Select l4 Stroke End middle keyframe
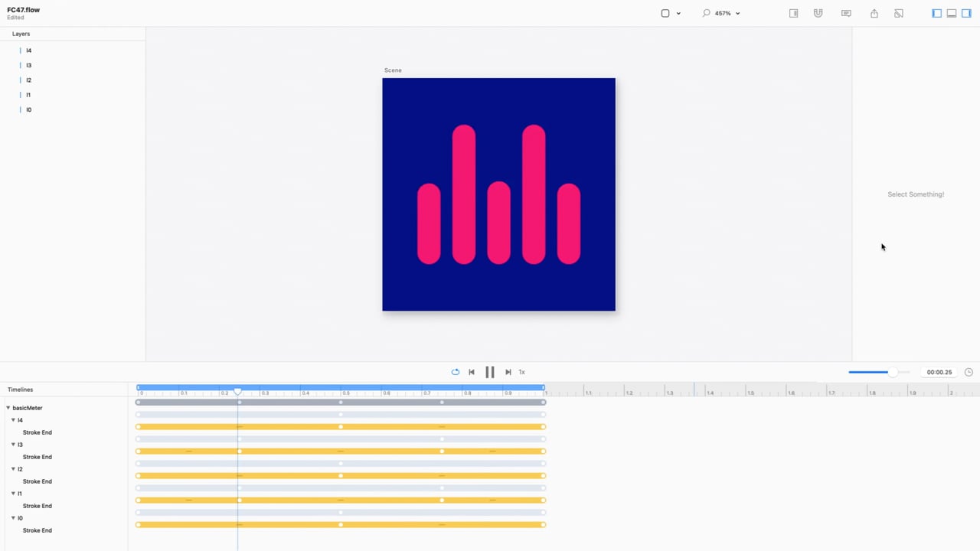The width and height of the screenshot is (980, 551). [341, 427]
